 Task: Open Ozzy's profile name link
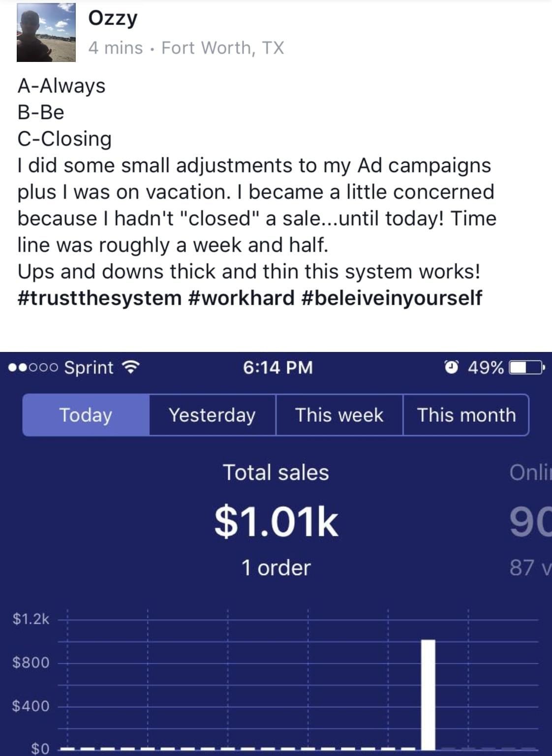pyautogui.click(x=113, y=18)
